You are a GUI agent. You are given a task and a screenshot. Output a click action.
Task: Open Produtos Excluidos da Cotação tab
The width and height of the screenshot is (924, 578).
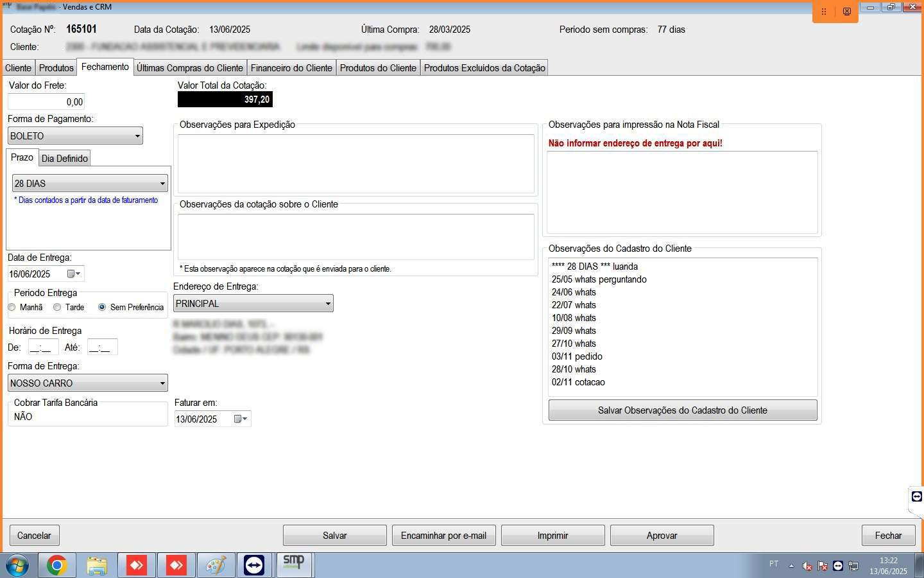click(x=484, y=68)
